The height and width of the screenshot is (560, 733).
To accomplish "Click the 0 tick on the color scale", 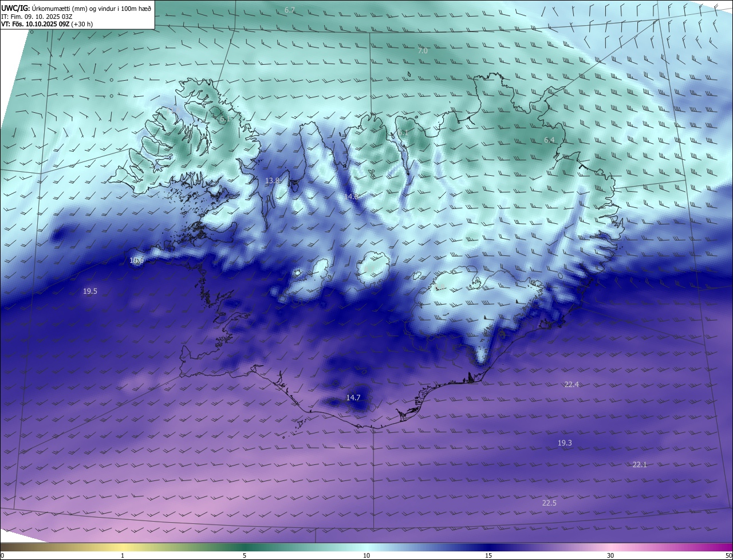I will 2,555.
